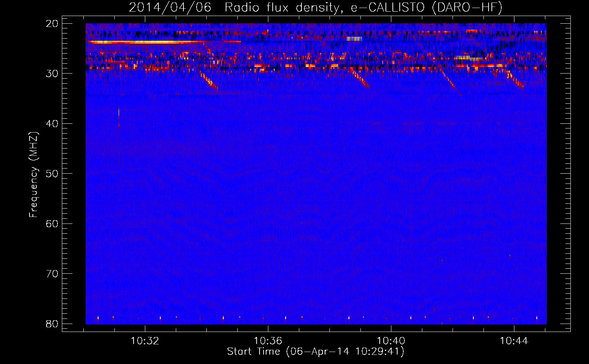The width and height of the screenshot is (589, 364).
Task: Click the 'Start Time (06-Apr-14 10:29:41)' label
Action: (x=316, y=352)
